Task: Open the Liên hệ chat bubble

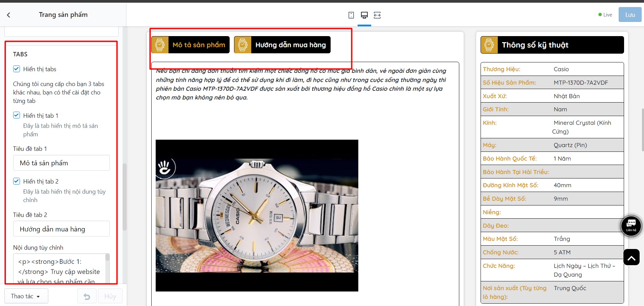Action: 631,226
